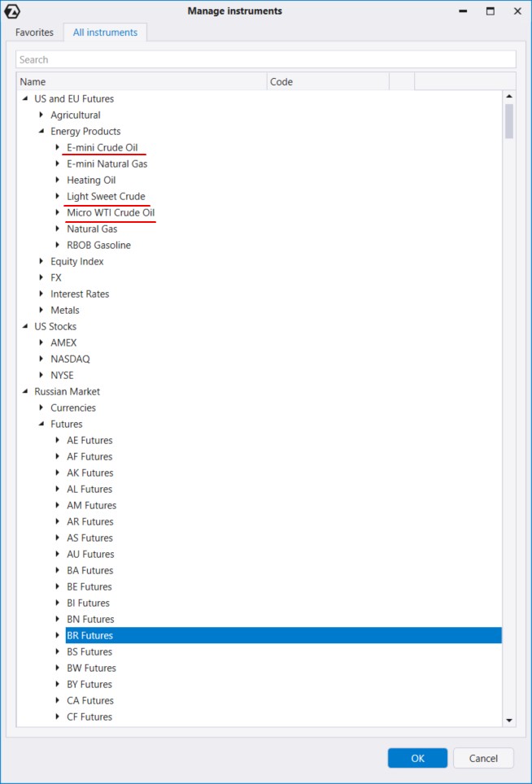The height and width of the screenshot is (784, 532).
Task: Select the AU Futures tree item
Action: (90, 554)
